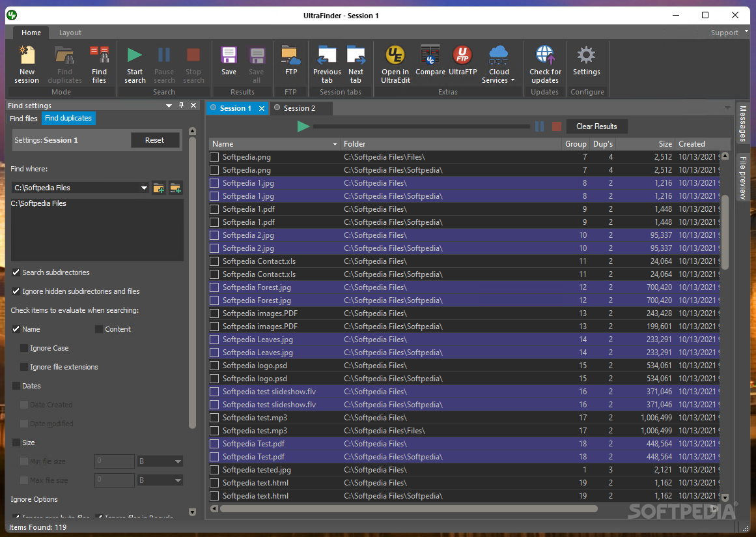756x537 pixels.
Task: Switch to the Session 2 tab
Action: click(300, 108)
